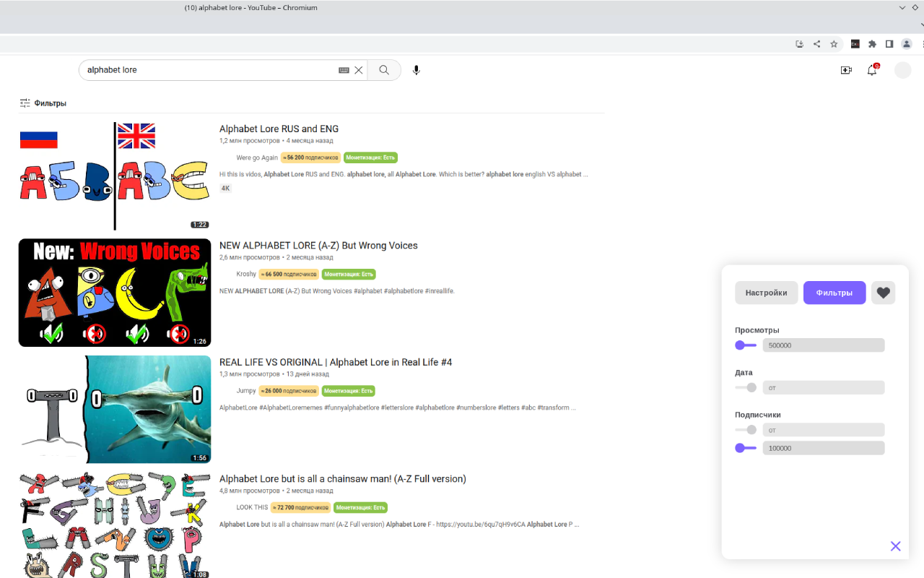Open 'Alphabet Lore RUS and ENG' video title

[279, 129]
